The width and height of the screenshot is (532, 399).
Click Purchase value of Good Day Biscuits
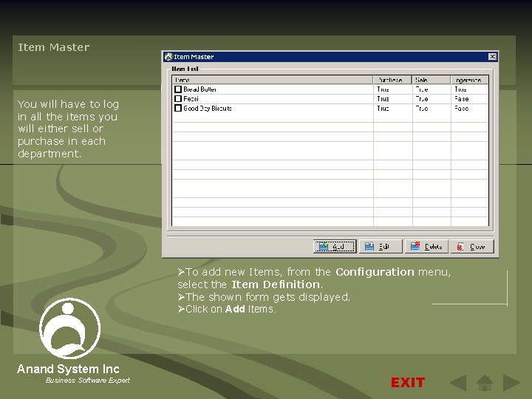click(383, 108)
